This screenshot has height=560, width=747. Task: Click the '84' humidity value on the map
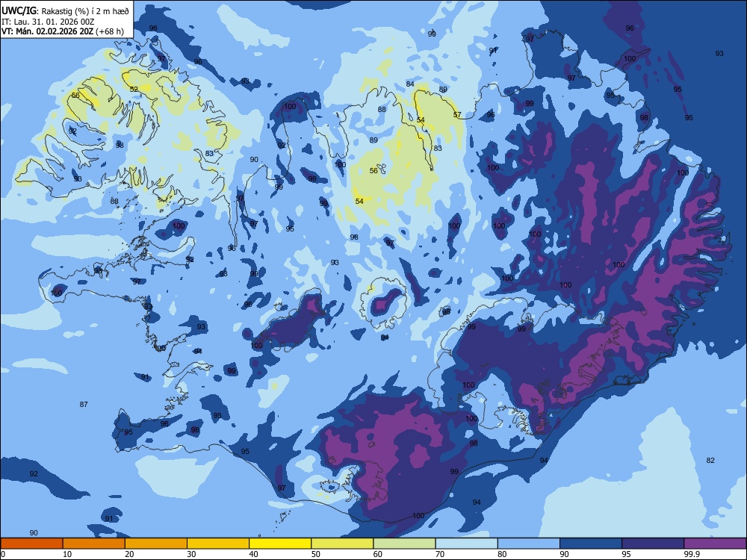click(410, 84)
